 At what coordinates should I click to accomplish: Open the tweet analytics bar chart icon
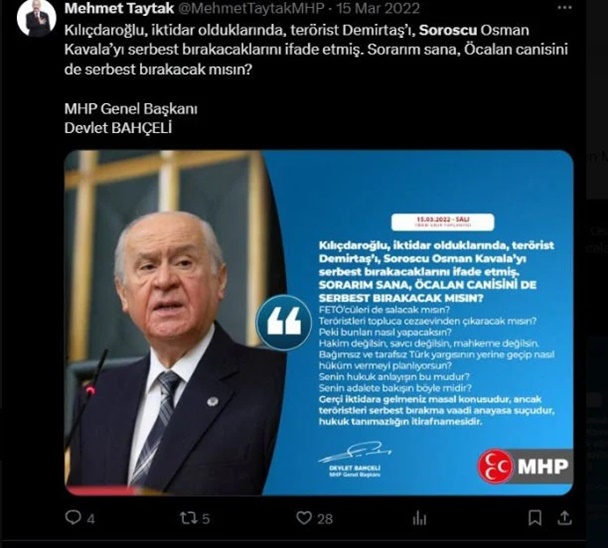pos(420,518)
